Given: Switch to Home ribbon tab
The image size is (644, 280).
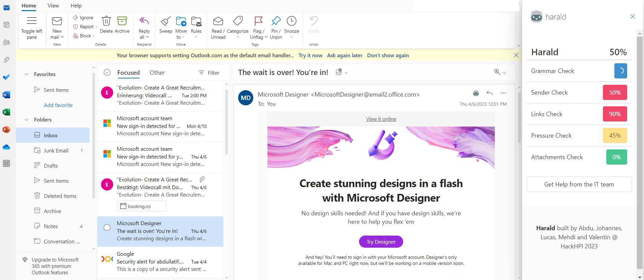Looking at the screenshot, I should [x=29, y=6].
